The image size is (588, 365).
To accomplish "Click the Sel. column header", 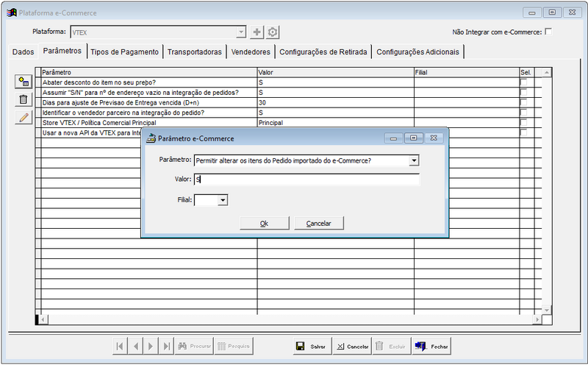I will (526, 72).
